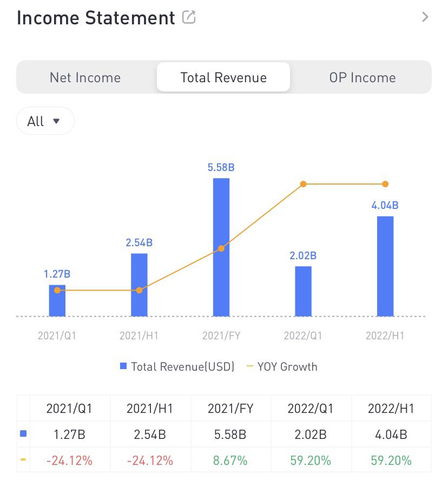Viewport: 448px width, 486px height.
Task: Select the Total Revenue tab
Action: 223,77
